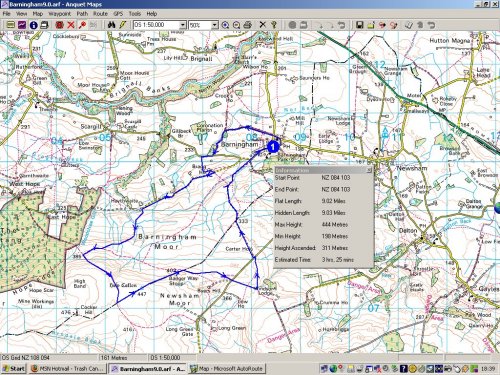
Task: Click the print toolbar icon
Action: (x=247, y=25)
